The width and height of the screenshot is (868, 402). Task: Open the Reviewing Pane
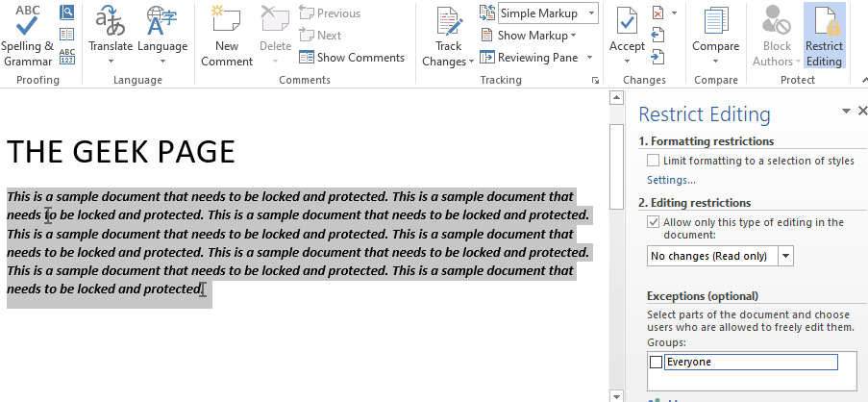(x=530, y=57)
